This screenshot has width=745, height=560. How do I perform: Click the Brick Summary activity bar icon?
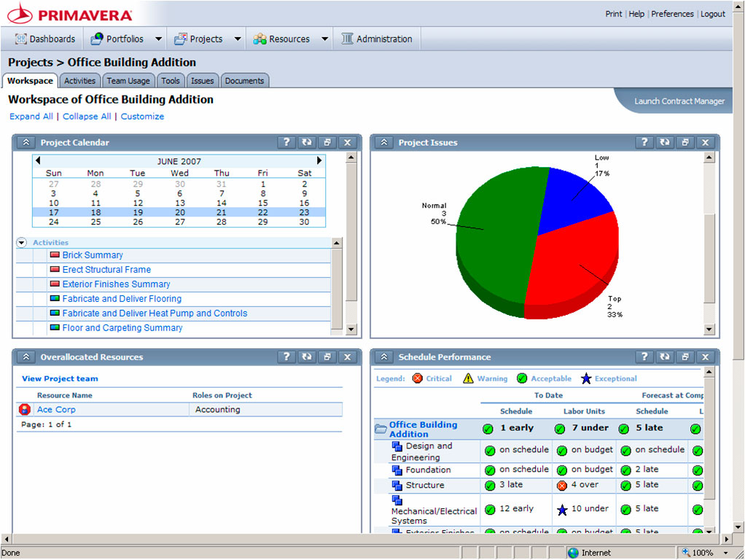point(55,254)
